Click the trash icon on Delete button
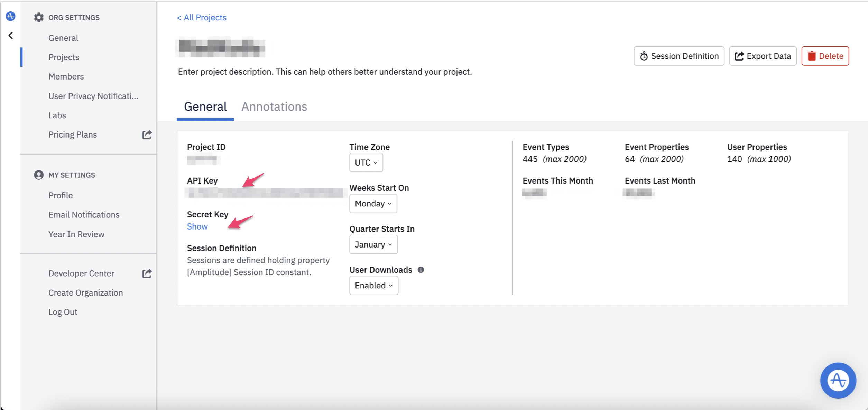868x410 pixels. click(x=811, y=56)
